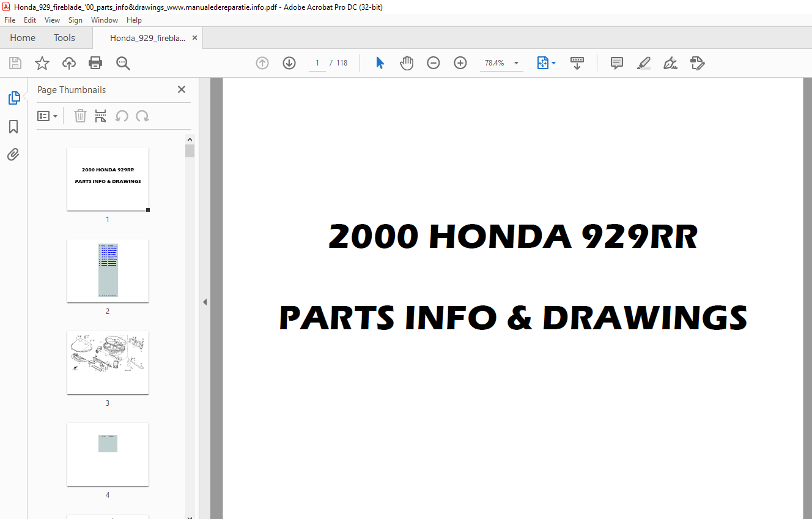812x519 pixels.
Task: Bookmark file with the star icon
Action: pyautogui.click(x=42, y=63)
